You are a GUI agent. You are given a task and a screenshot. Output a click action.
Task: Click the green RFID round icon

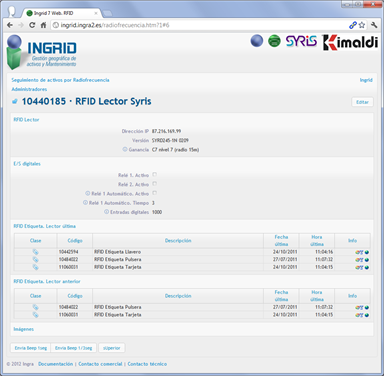coord(274,41)
